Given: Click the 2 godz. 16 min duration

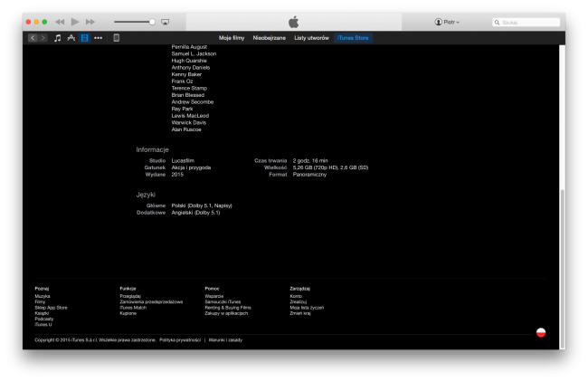Looking at the screenshot, I should [x=310, y=160].
